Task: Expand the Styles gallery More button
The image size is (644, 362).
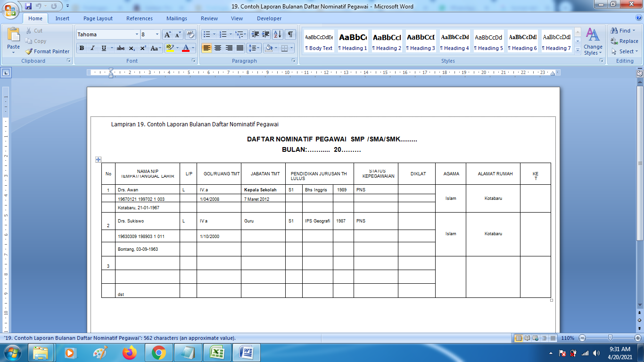Action: [x=578, y=51]
